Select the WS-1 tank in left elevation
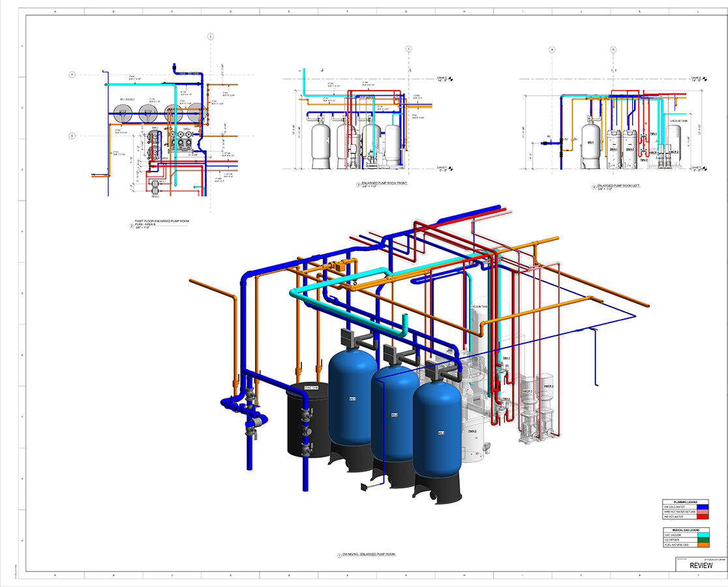The width and height of the screenshot is (728, 587). coord(591,145)
